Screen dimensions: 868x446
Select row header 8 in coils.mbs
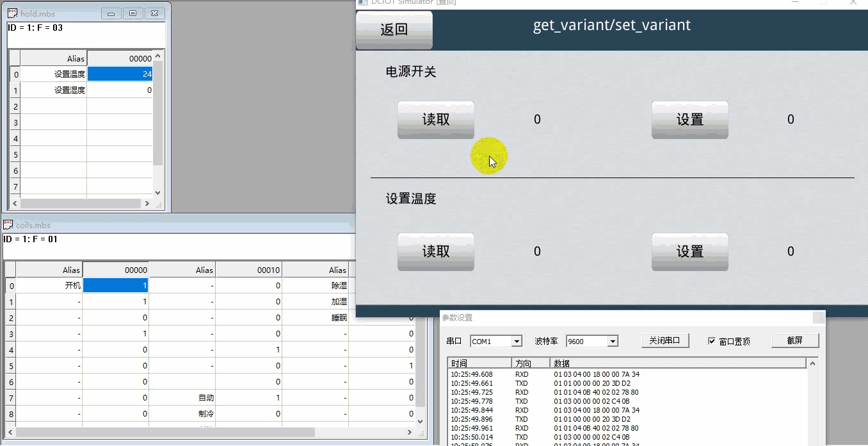pyautogui.click(x=11, y=414)
